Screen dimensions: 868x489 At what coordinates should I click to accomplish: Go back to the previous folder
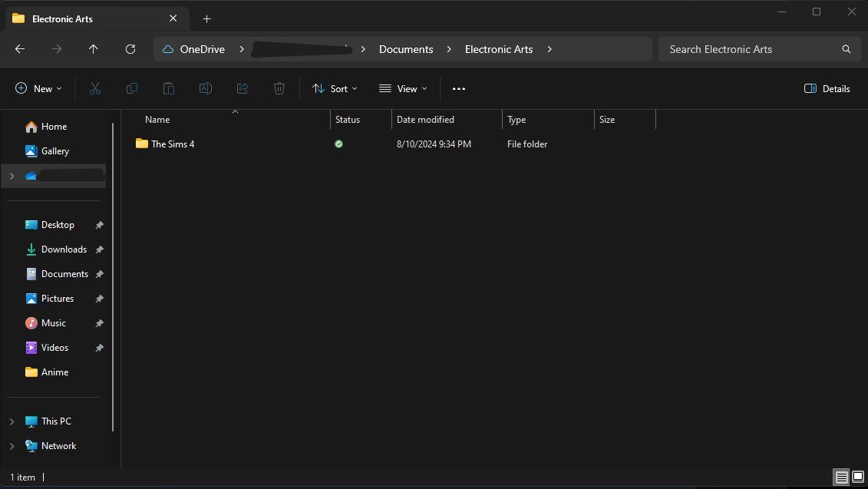point(20,49)
